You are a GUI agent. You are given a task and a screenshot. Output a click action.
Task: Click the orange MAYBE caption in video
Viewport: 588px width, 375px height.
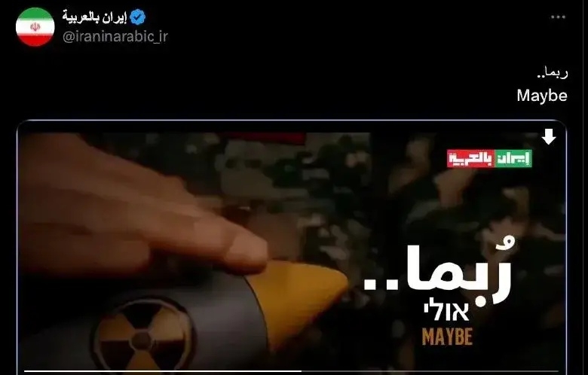[447, 337]
